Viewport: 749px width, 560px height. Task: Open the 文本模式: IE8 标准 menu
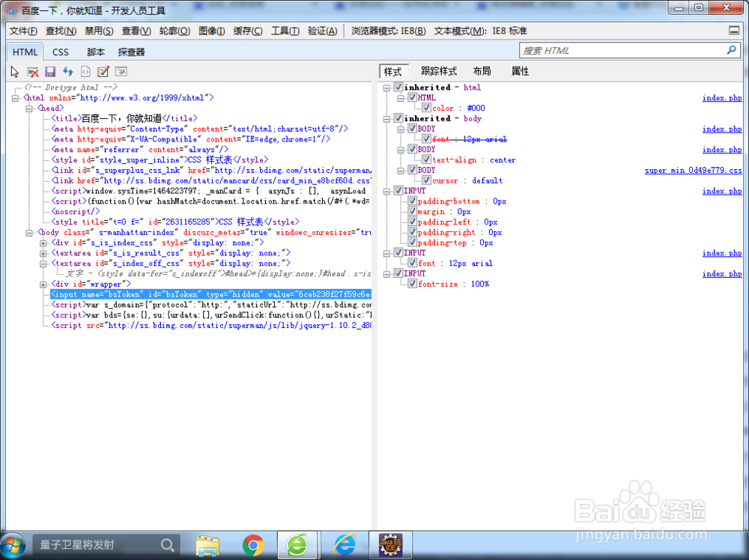tap(480, 31)
